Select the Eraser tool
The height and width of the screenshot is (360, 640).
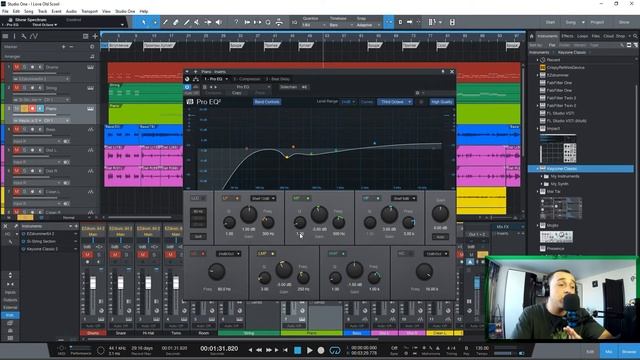(176, 22)
